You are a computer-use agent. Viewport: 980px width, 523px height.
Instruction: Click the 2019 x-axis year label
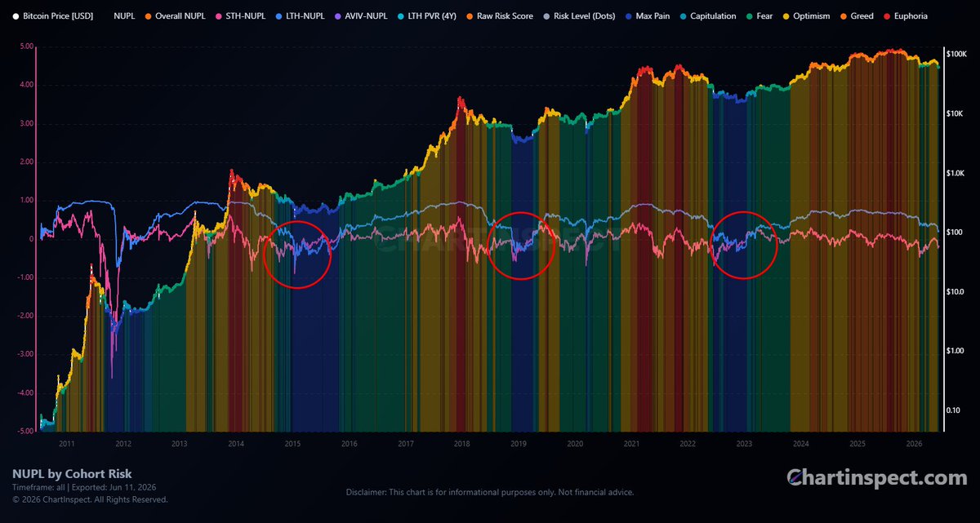519,444
